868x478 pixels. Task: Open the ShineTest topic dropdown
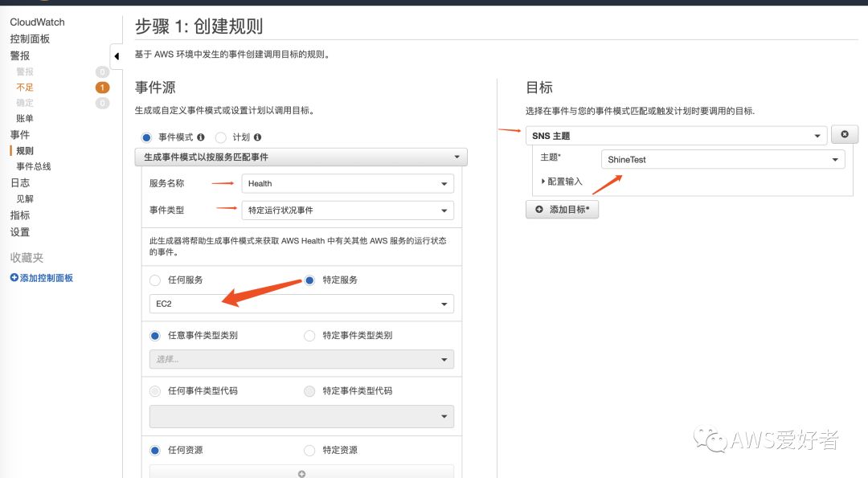point(723,159)
